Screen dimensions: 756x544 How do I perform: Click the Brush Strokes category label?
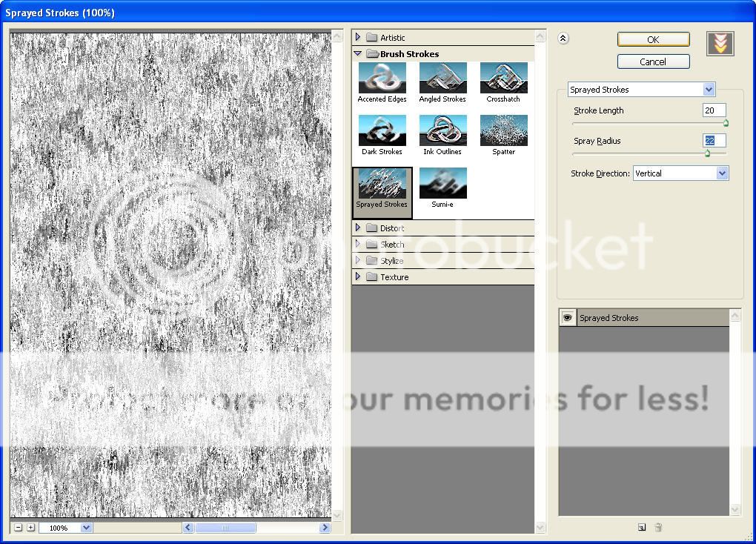click(x=409, y=54)
